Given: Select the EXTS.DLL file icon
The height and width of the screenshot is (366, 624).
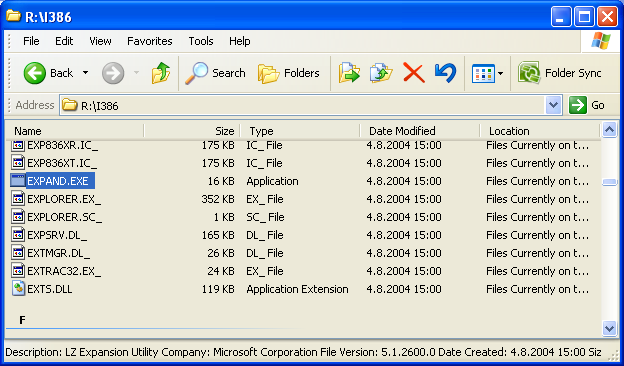Looking at the screenshot, I should pos(18,288).
